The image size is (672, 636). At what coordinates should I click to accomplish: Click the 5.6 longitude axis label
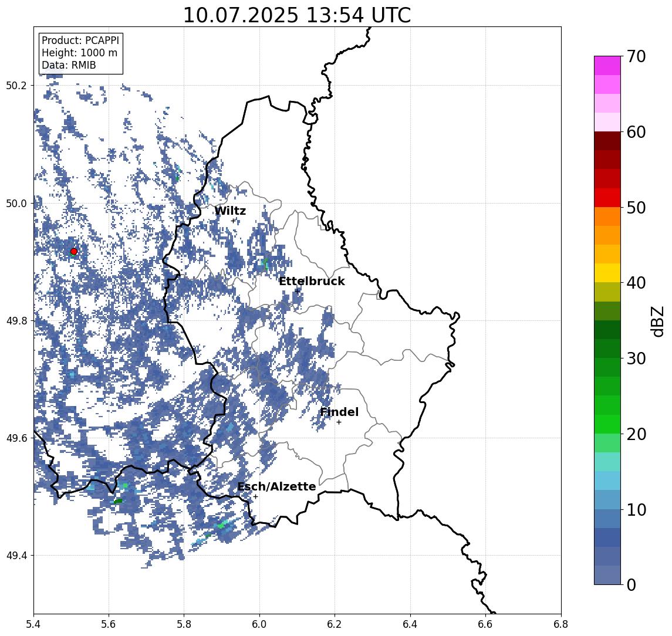pyautogui.click(x=109, y=624)
